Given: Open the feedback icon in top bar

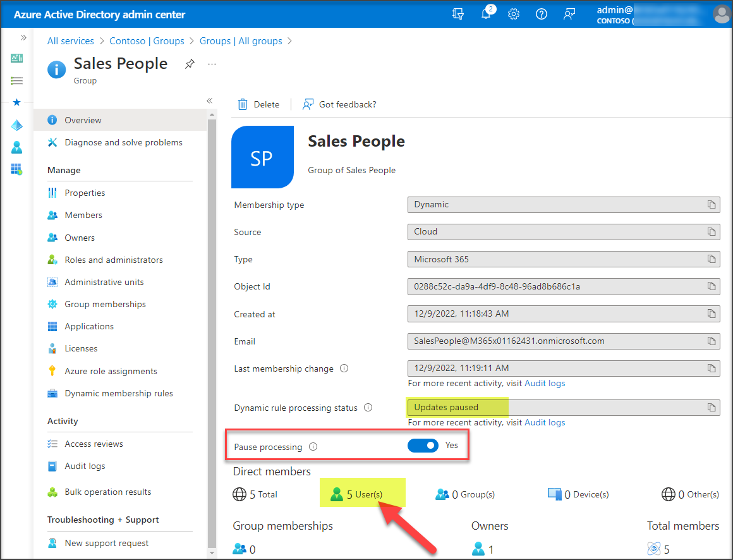Looking at the screenshot, I should pyautogui.click(x=569, y=14).
